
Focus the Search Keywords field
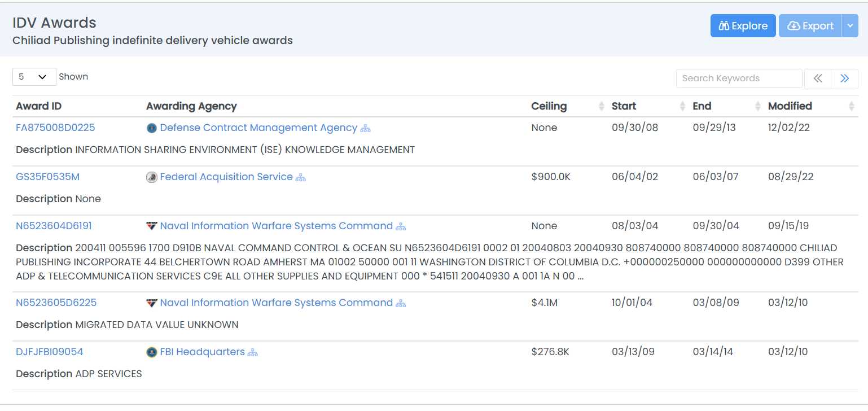[739, 78]
